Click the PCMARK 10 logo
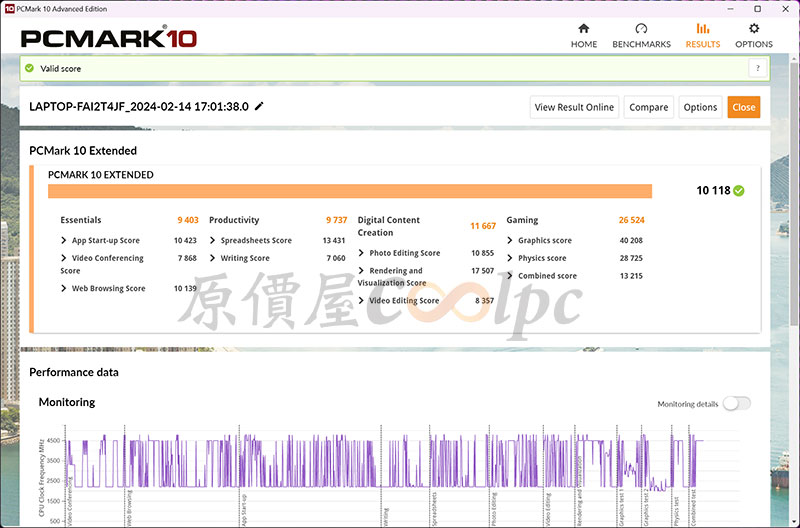The height and width of the screenshot is (528, 800). (x=109, y=37)
